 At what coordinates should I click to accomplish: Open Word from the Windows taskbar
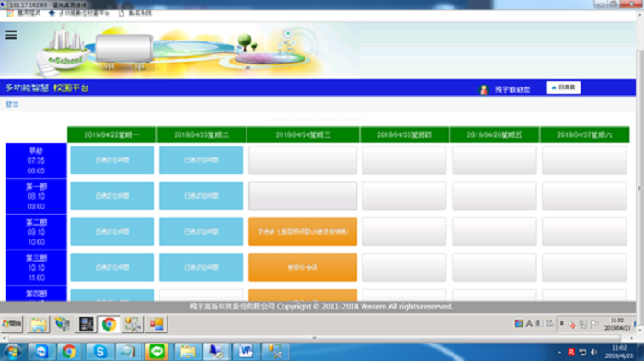click(246, 352)
